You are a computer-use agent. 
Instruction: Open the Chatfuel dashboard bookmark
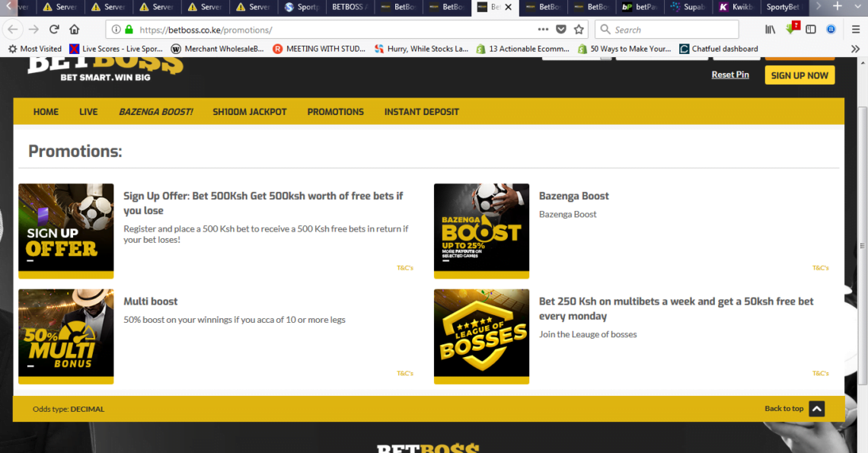click(x=719, y=49)
